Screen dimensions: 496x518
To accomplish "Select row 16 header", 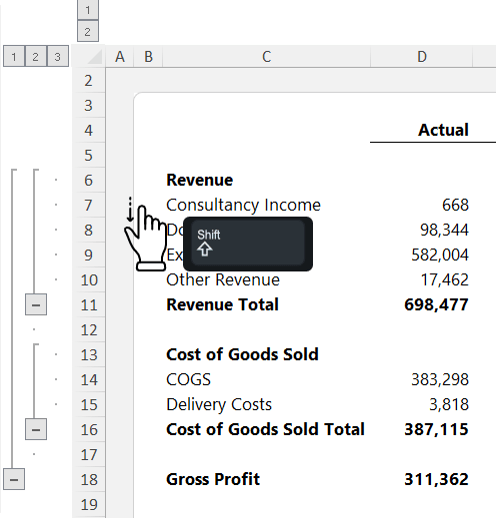I will [89, 429].
